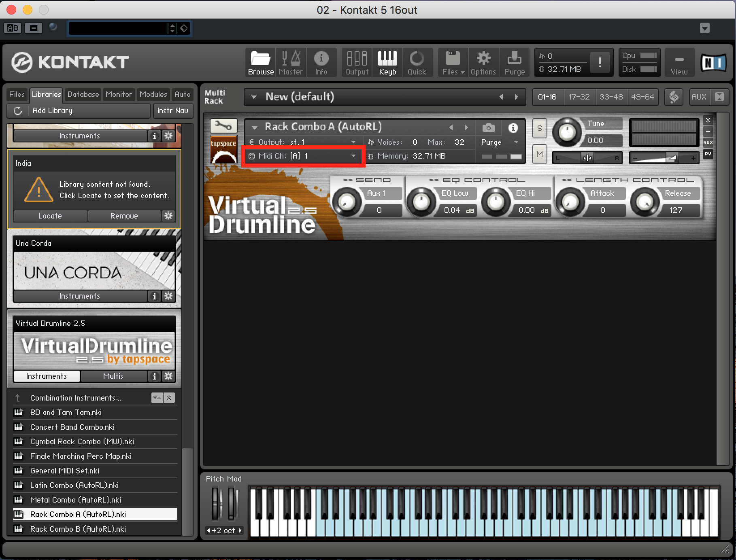Adjust the instrument pan slider
The width and height of the screenshot is (736, 560).
tap(587, 158)
